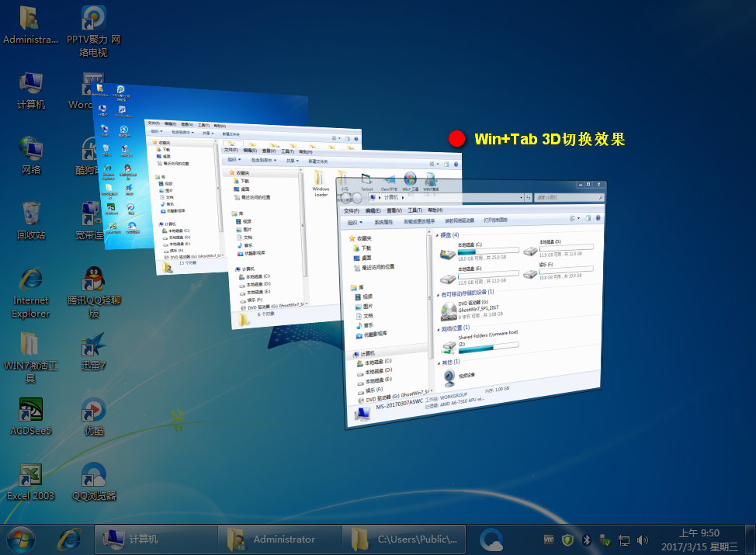Click the taskbar clock showing 上午 9:50
This screenshot has height=555, width=756.
pos(699,539)
